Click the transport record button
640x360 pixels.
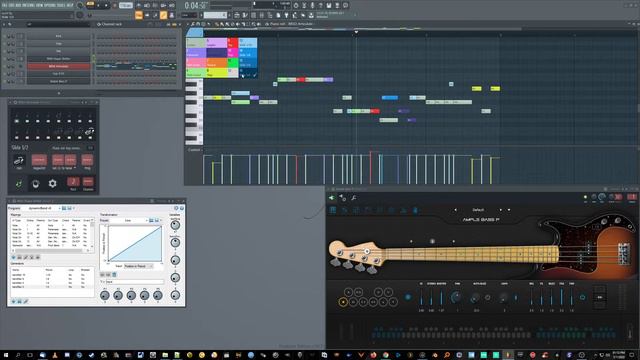pyautogui.click(x=114, y=6)
